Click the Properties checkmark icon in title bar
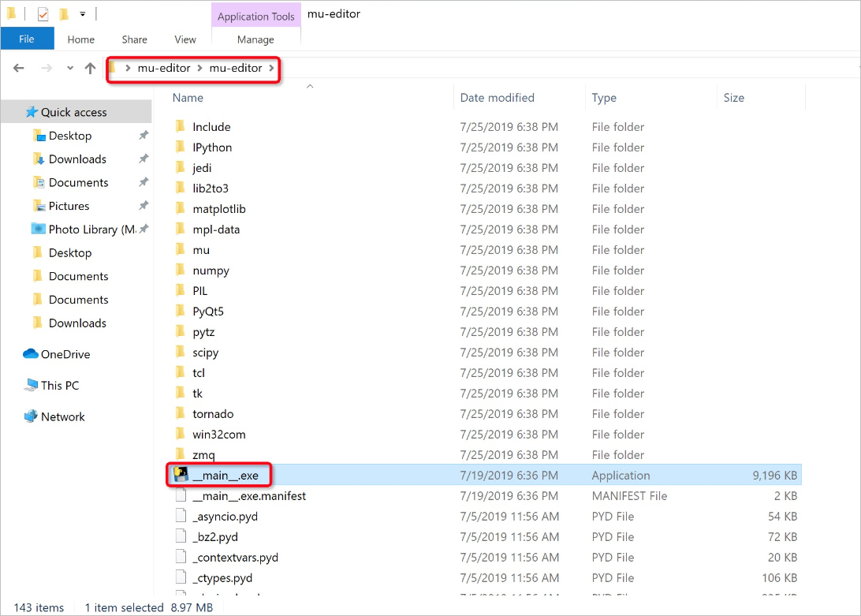 click(43, 13)
